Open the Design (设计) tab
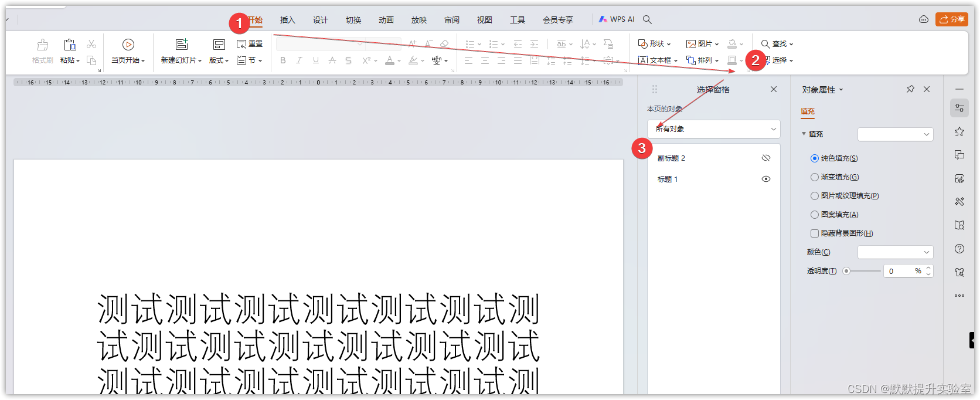The height and width of the screenshot is (400, 980). 320,20
